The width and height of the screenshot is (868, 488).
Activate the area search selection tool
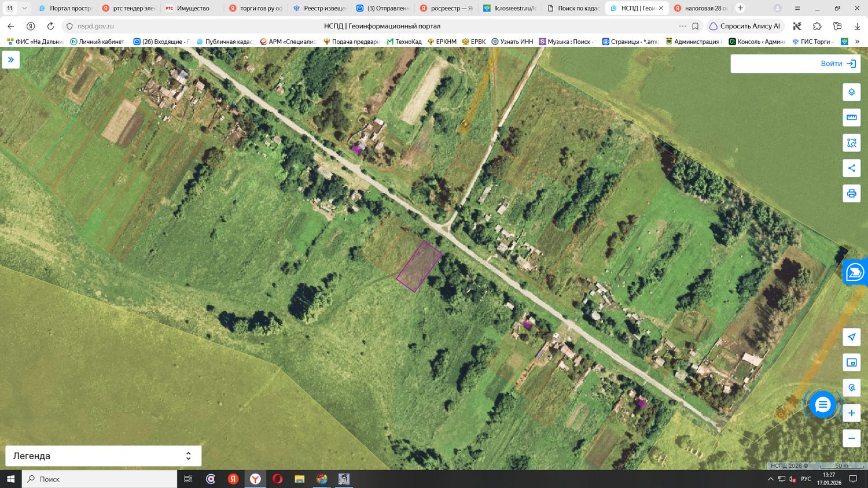(x=851, y=143)
